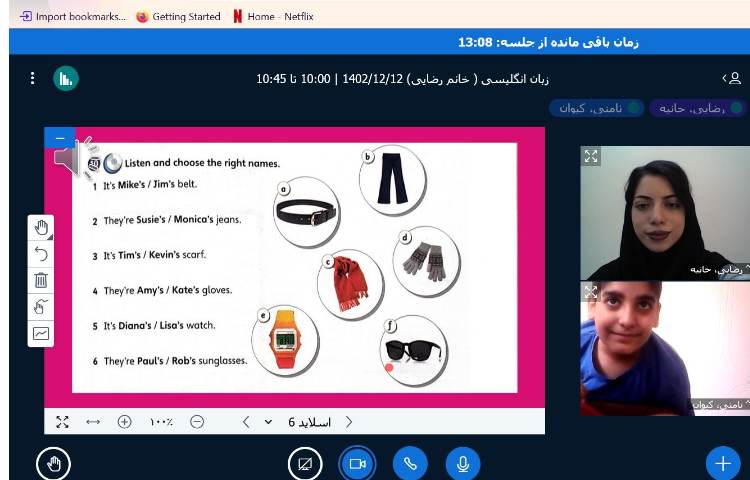Click the sunglasses picture labeled f
Viewport: 750px width, 480px height.
click(414, 350)
